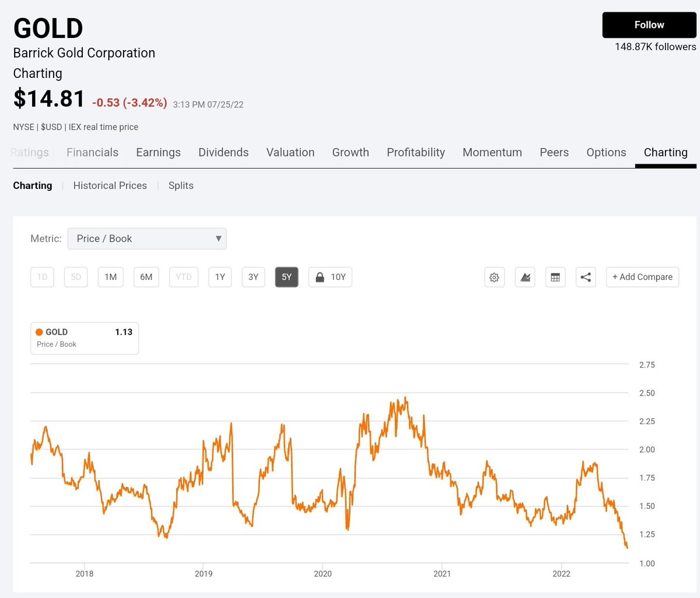
Task: Follow Barrick Gold Corporation
Action: pos(649,25)
